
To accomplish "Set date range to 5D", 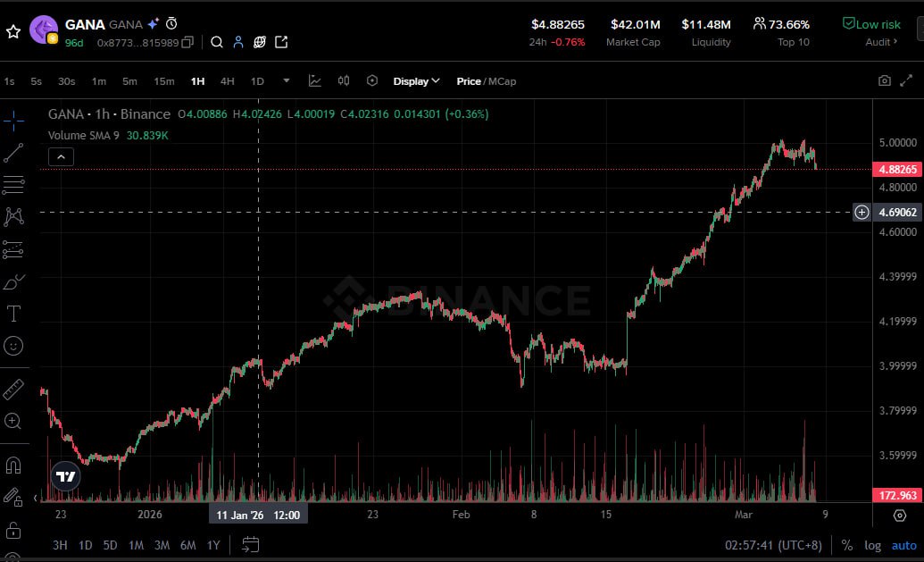I will coord(110,545).
